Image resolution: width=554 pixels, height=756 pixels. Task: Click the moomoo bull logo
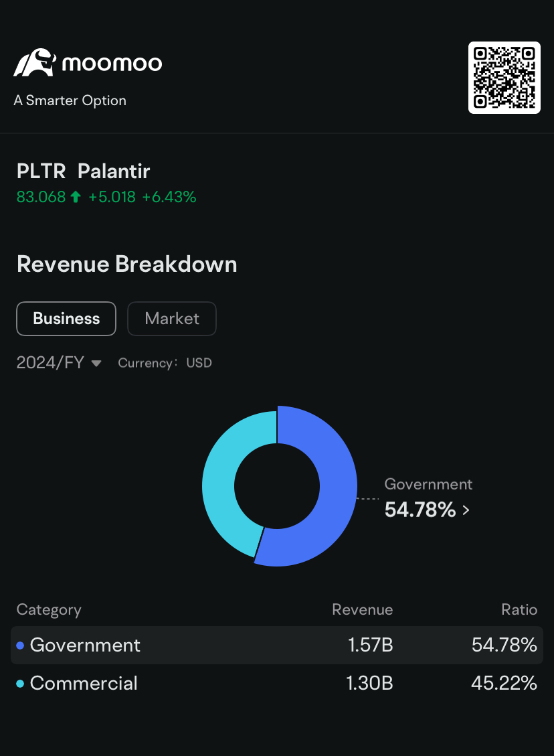35,63
